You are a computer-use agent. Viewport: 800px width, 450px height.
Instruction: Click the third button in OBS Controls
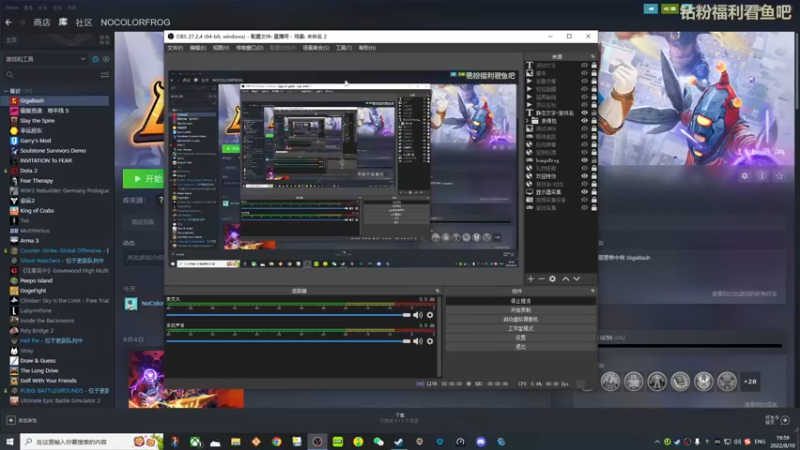click(521, 319)
